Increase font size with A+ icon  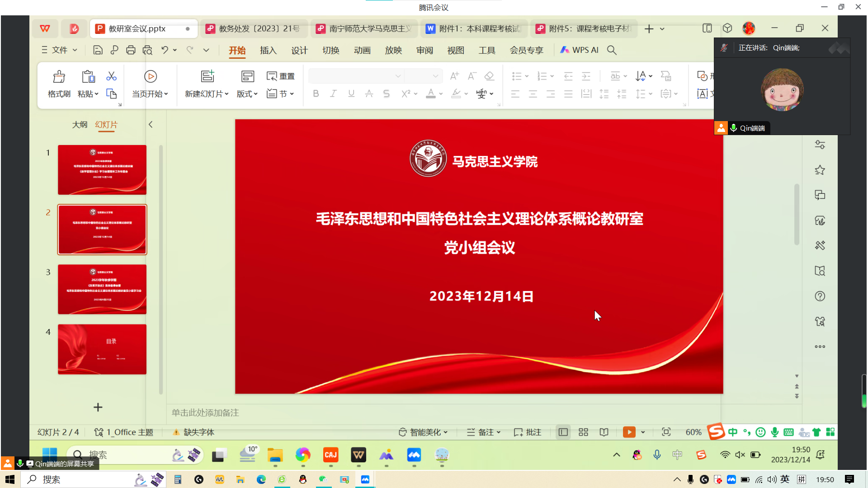click(x=454, y=76)
